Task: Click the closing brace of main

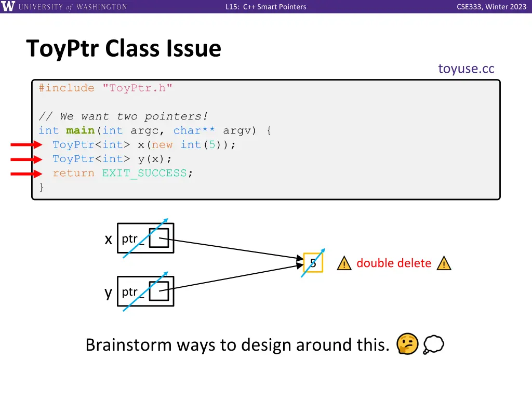Action: (x=42, y=187)
